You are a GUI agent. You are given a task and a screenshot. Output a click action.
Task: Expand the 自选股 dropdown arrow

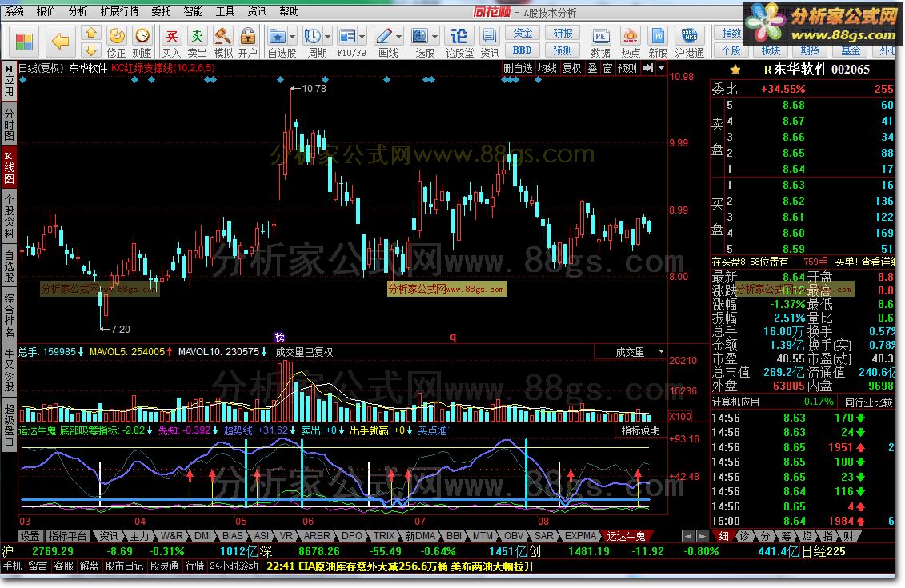click(292, 37)
